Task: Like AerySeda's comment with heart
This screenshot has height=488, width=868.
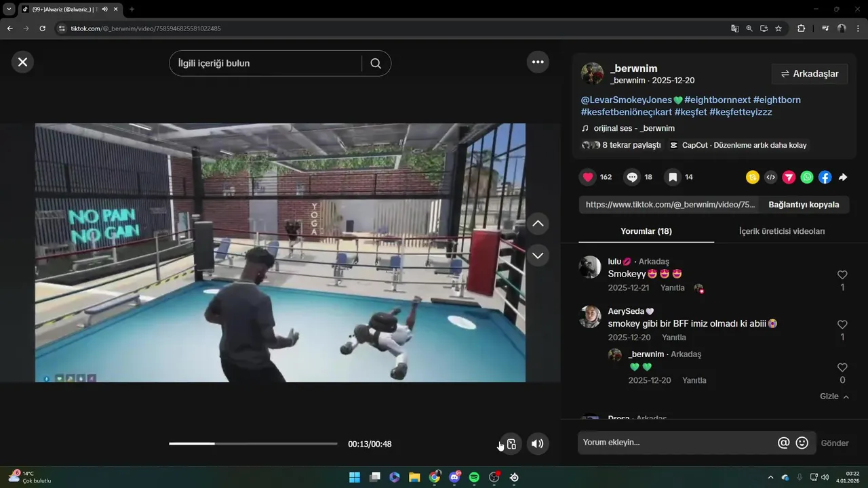Action: [x=842, y=325]
